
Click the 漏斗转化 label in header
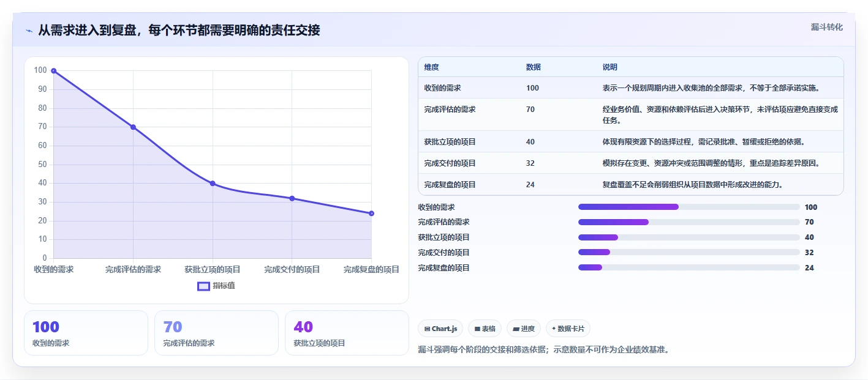pyautogui.click(x=826, y=27)
